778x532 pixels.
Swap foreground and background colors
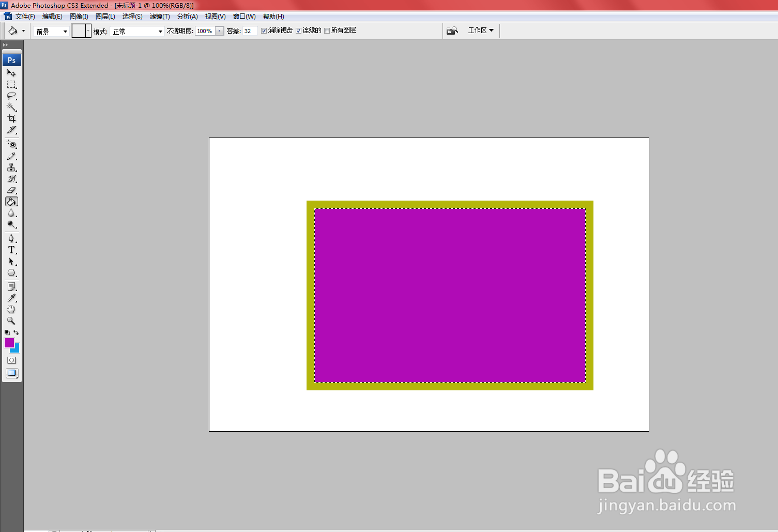tap(16, 332)
